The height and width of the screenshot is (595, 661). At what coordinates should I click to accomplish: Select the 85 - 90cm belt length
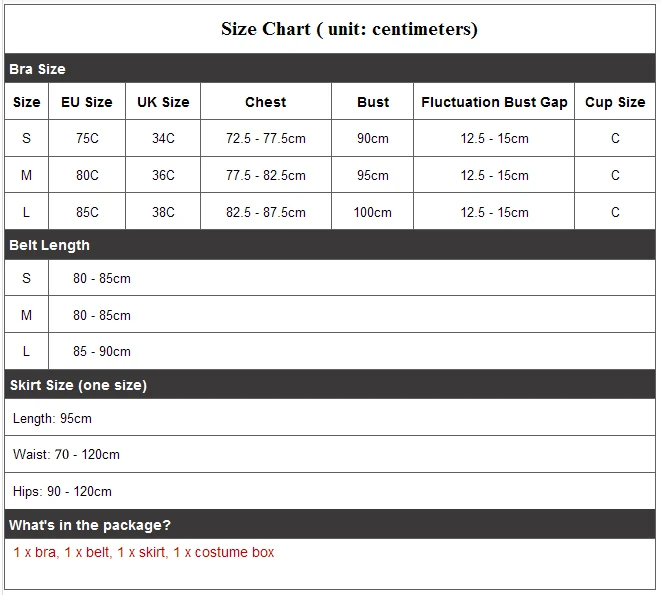[102, 351]
